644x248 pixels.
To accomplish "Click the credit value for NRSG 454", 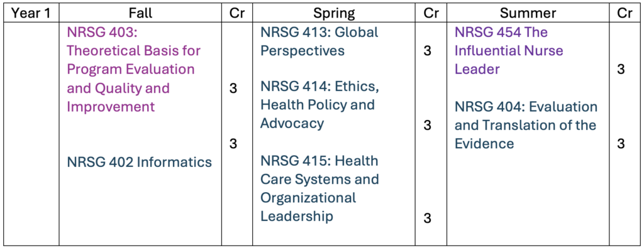I will (621, 69).
